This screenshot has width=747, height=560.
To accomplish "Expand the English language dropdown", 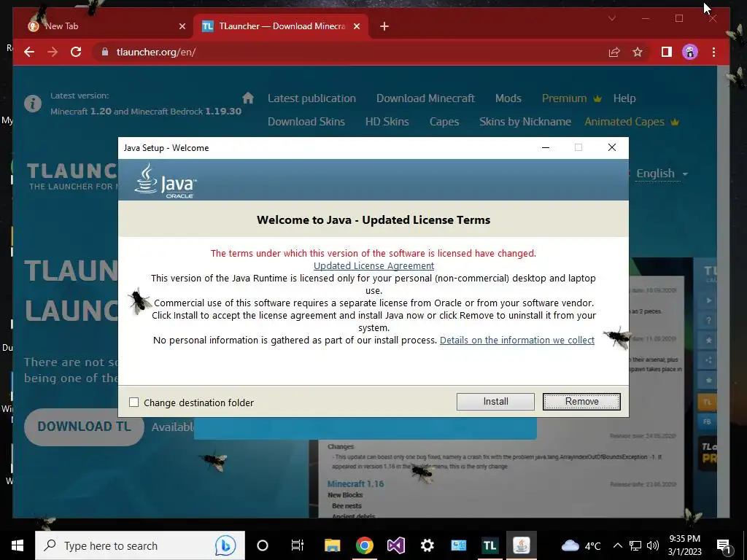I will point(662,174).
